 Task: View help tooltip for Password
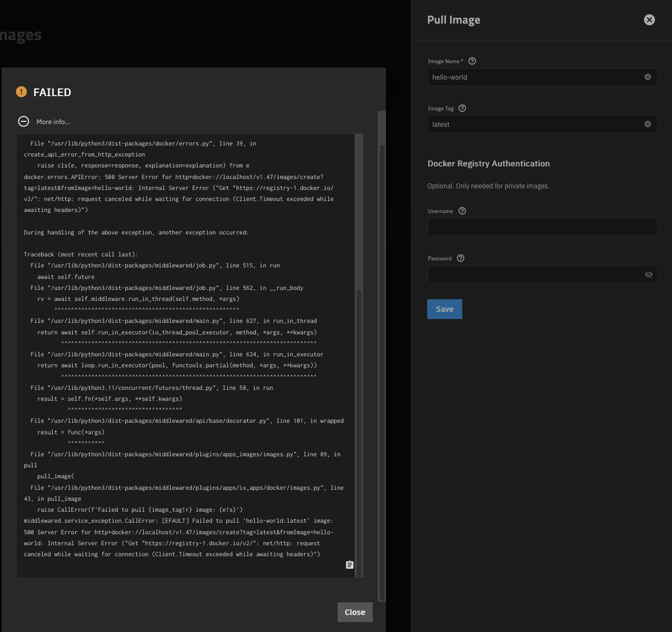(461, 258)
